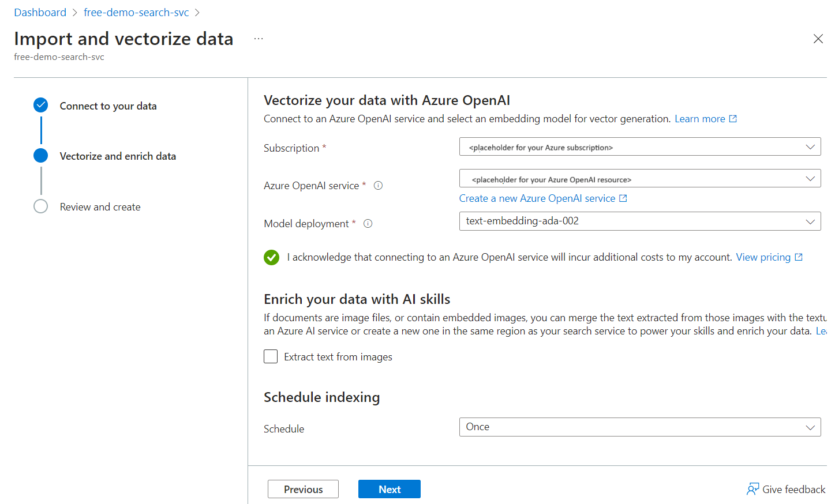Select the Review and create step circle

(x=41, y=206)
